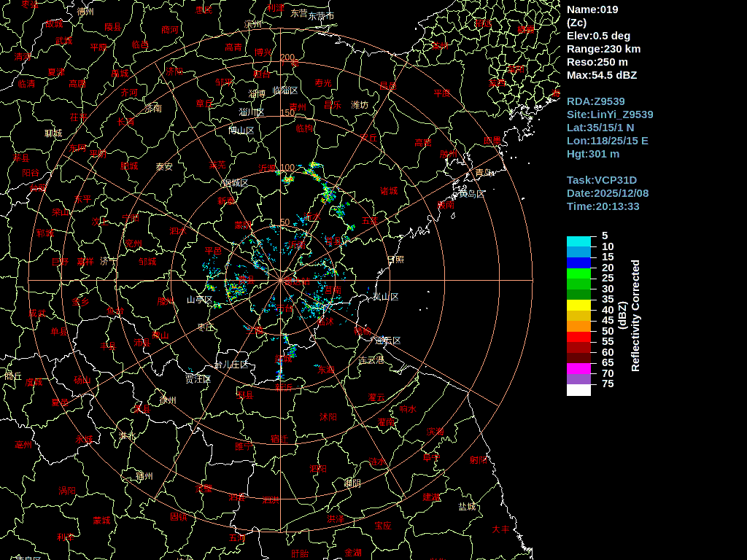The height and width of the screenshot is (560, 747).
Task: Click the Site:LinYi_Z9539 text
Action: coord(610,114)
